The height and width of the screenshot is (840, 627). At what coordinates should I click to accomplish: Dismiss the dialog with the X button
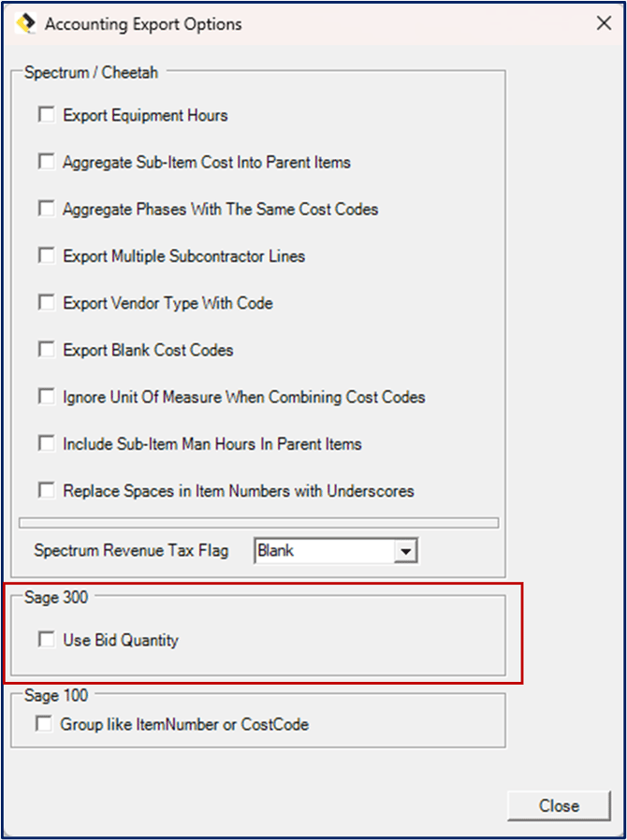604,23
